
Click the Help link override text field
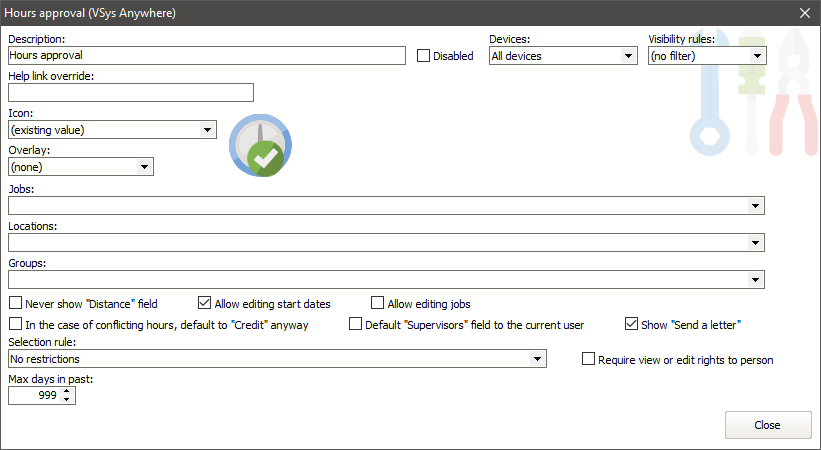coord(130,93)
